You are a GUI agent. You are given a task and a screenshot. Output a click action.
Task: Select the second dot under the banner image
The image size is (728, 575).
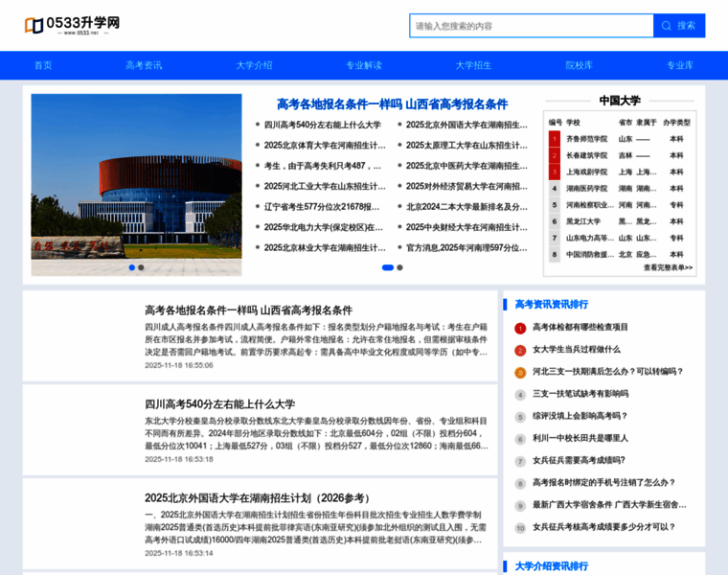tap(141, 267)
